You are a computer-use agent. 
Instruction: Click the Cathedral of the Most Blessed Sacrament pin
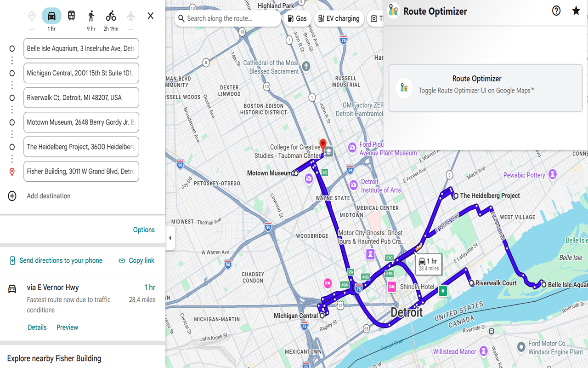point(306,67)
